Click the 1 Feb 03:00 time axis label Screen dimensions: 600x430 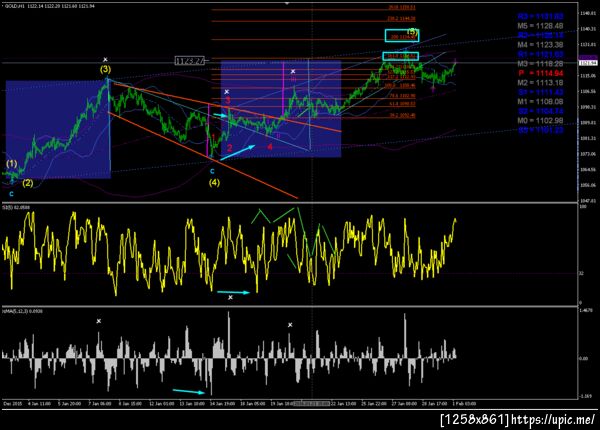coord(464,404)
